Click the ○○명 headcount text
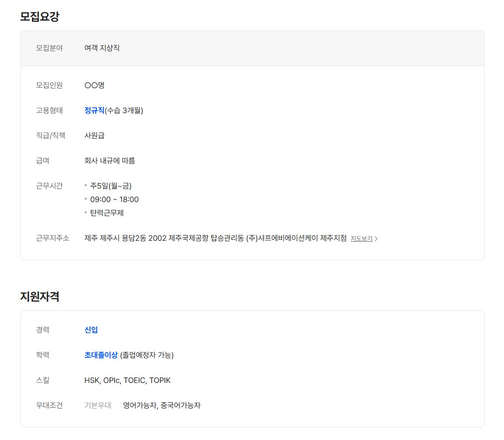 point(94,85)
